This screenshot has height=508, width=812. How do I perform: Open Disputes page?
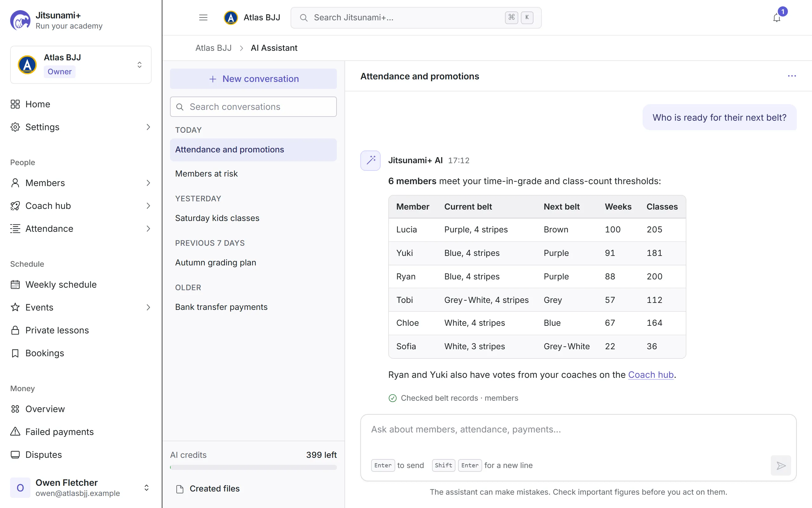coord(81,455)
